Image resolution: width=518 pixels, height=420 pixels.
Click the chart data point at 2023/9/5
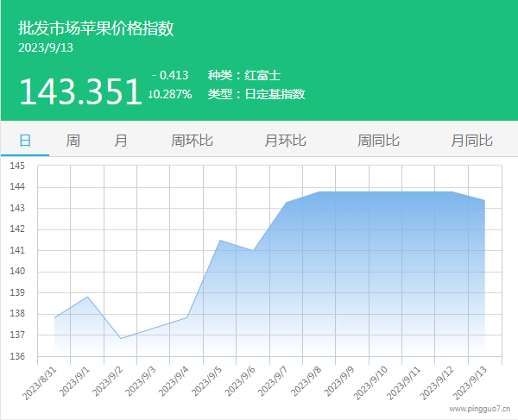pyautogui.click(x=220, y=240)
